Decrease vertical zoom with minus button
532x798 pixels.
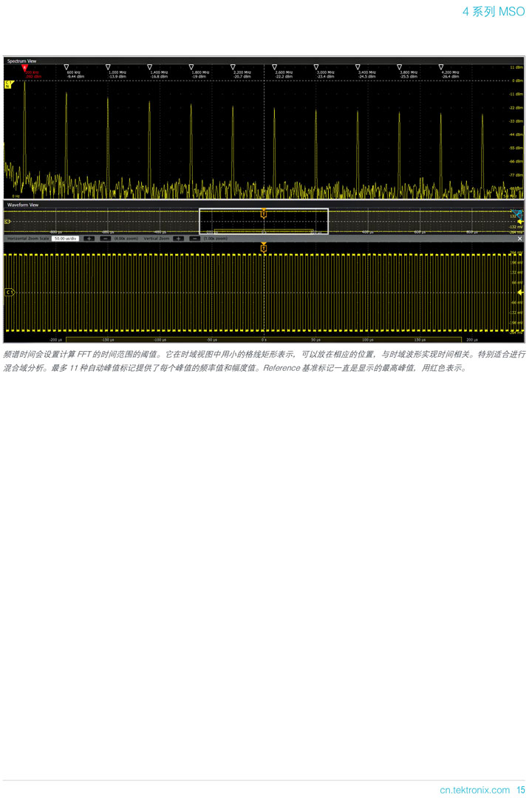click(194, 238)
